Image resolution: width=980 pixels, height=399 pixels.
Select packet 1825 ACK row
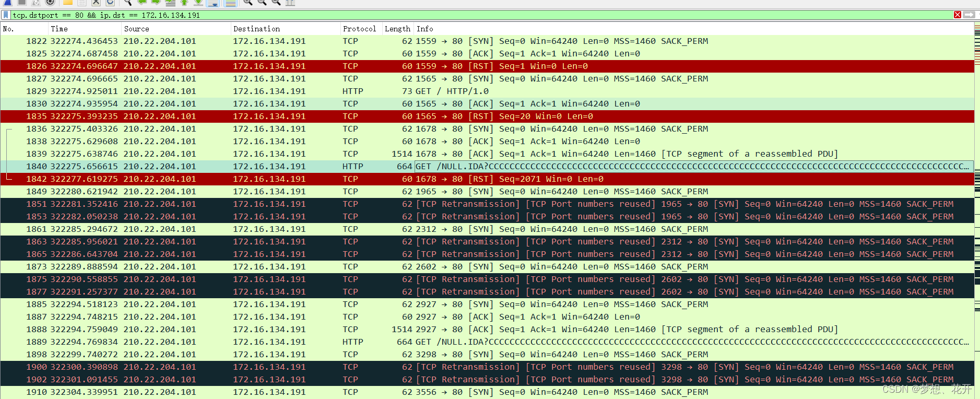click(x=487, y=54)
